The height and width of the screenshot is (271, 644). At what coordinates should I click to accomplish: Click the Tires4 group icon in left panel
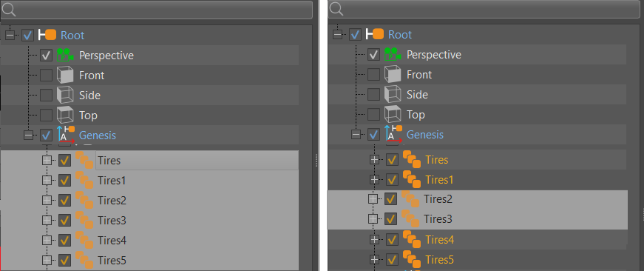84,241
